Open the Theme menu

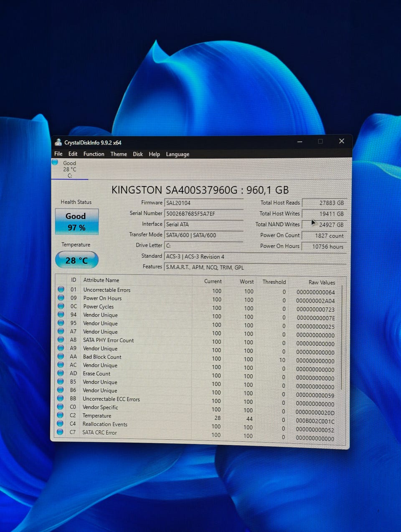(119, 154)
